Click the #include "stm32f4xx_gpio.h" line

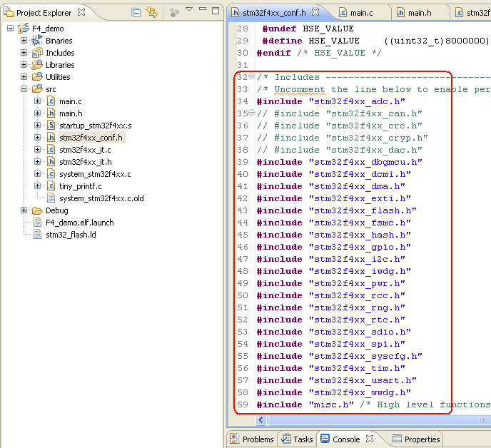[x=333, y=247]
